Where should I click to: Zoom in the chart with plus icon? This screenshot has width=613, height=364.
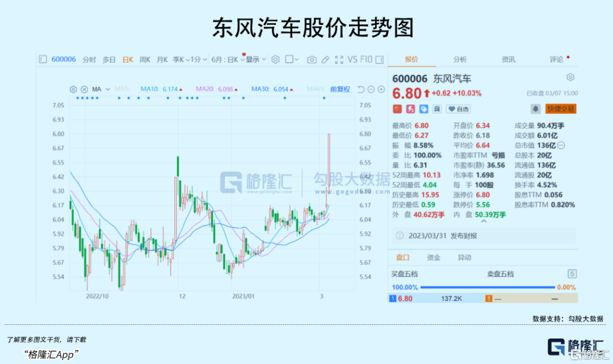coord(381,90)
